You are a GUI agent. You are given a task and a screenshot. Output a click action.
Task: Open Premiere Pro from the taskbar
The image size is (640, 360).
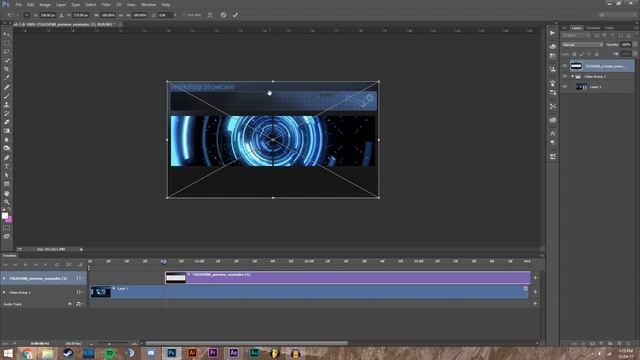[213, 353]
